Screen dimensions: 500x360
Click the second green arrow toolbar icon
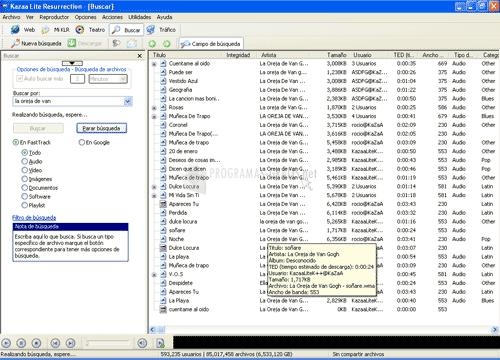(x=167, y=44)
